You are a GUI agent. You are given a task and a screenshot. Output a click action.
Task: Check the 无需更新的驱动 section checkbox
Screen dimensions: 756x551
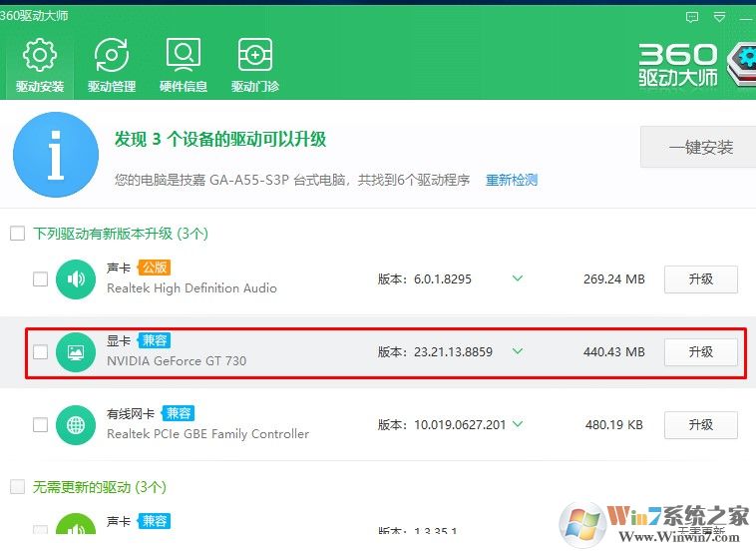tap(17, 487)
